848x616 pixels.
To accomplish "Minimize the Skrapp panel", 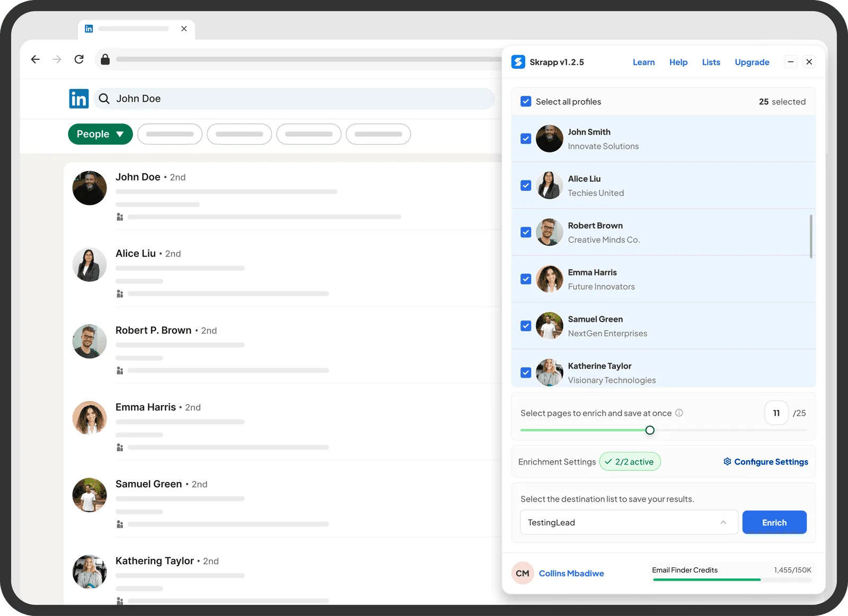I will coord(790,62).
